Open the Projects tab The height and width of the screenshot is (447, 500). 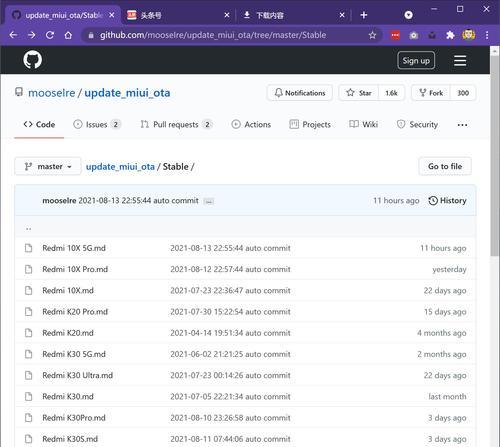[310, 124]
